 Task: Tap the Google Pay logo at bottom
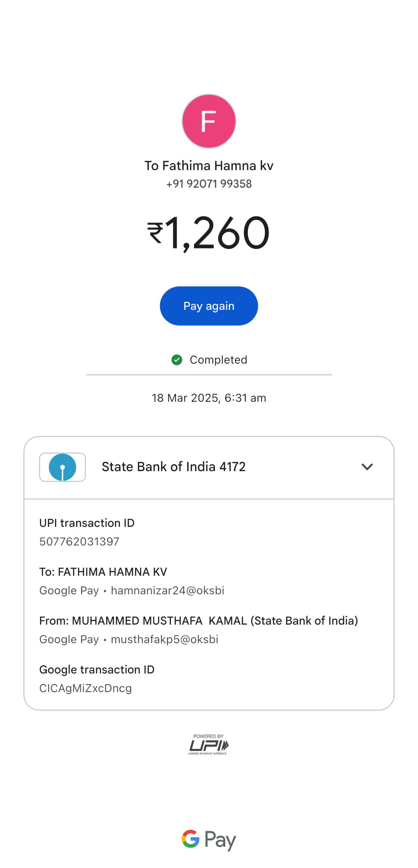pos(209,840)
